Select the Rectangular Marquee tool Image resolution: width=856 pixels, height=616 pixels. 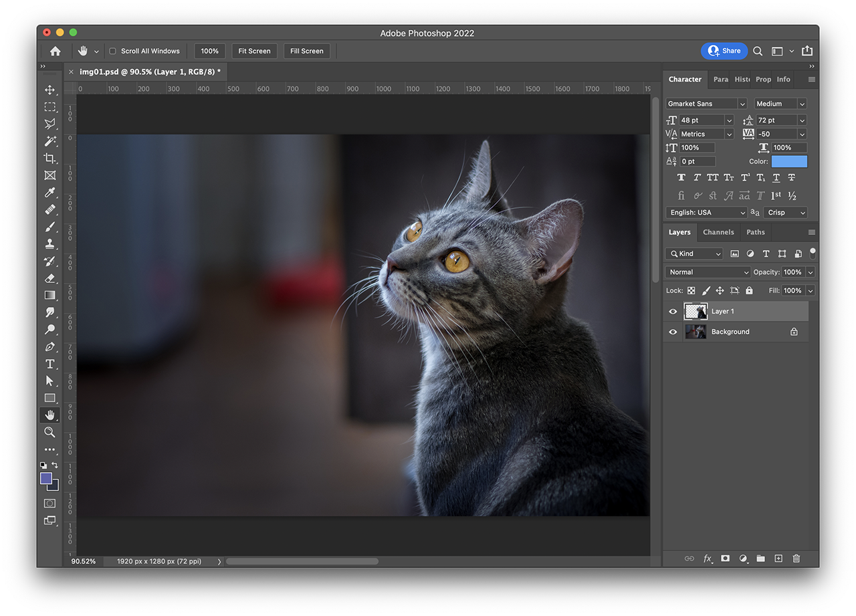pyautogui.click(x=49, y=107)
